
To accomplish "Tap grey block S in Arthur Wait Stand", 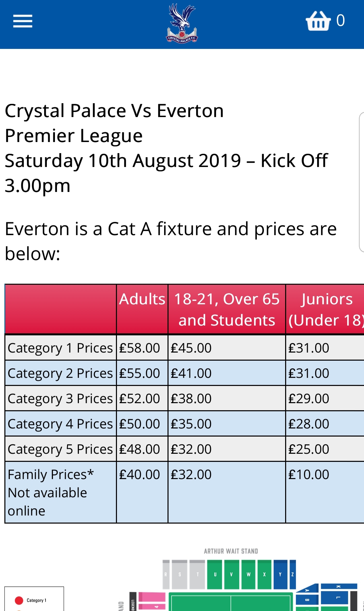I will click(180, 574).
